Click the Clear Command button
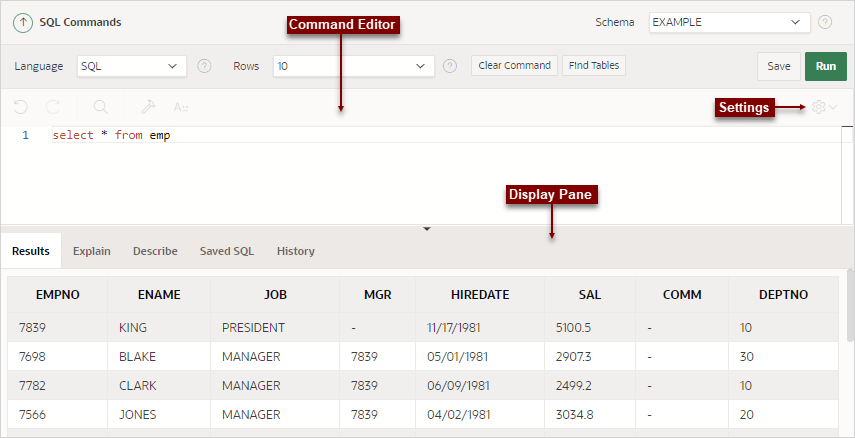The image size is (855, 438). coord(514,65)
